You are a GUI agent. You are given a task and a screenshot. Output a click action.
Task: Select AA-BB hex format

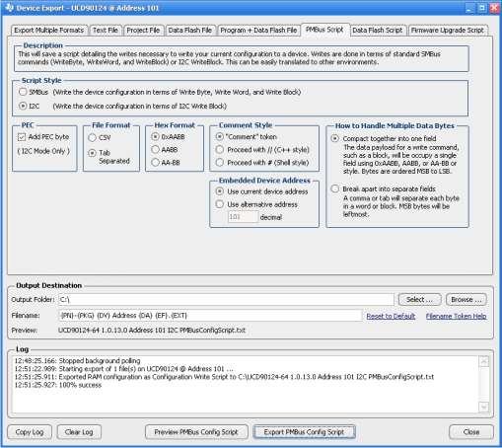point(155,163)
